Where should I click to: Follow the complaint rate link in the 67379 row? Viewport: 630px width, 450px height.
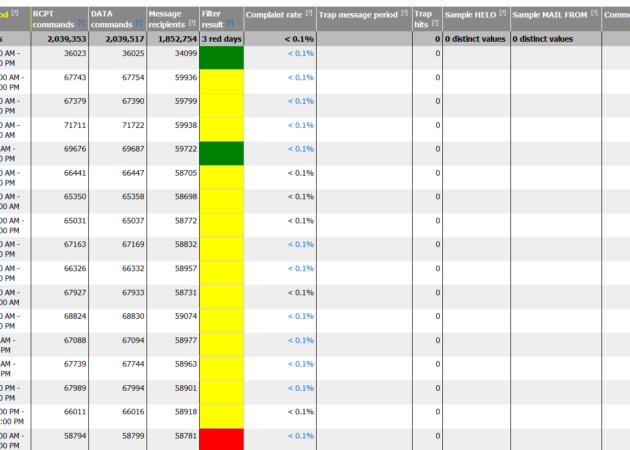point(301,101)
